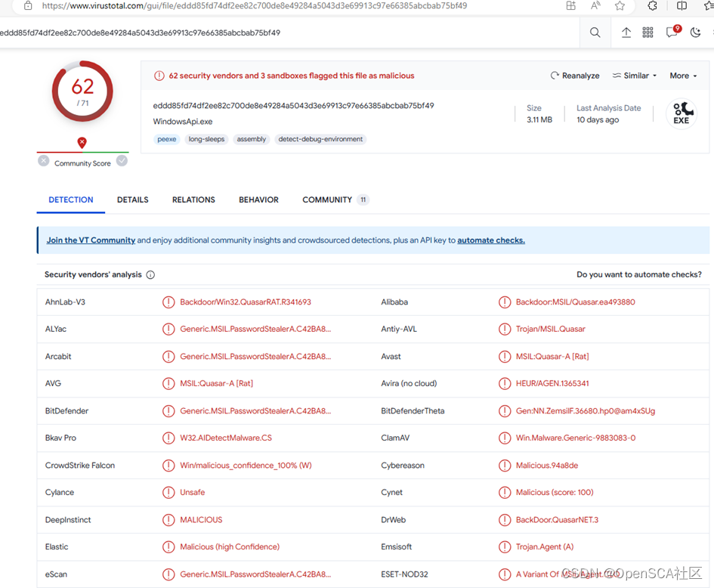The width and height of the screenshot is (714, 588).
Task: Click alert icon in malicious banner
Action: [159, 76]
